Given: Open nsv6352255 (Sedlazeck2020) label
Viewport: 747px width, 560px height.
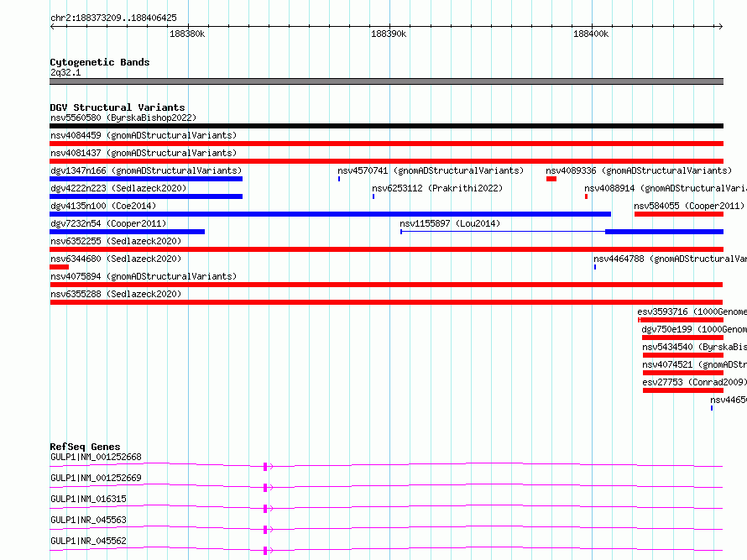Looking at the screenshot, I should 116,241.
